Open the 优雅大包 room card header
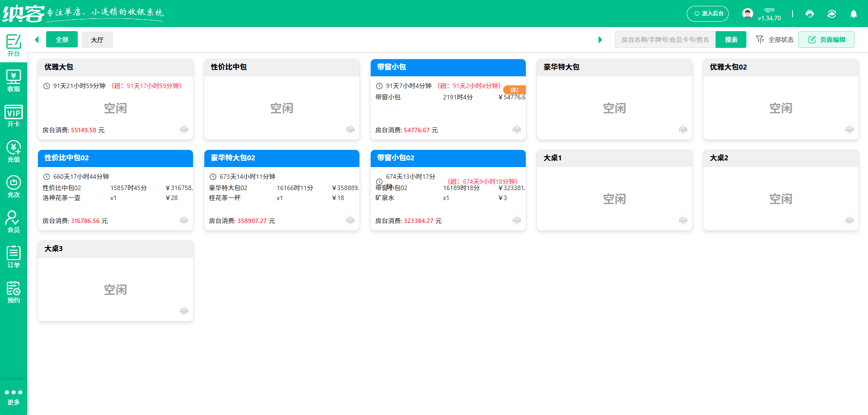 [115, 67]
